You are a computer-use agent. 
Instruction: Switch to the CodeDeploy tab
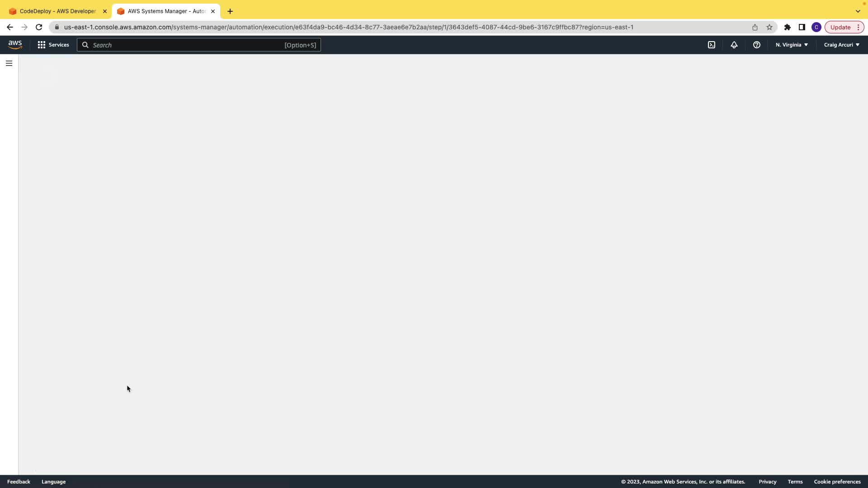tap(57, 11)
